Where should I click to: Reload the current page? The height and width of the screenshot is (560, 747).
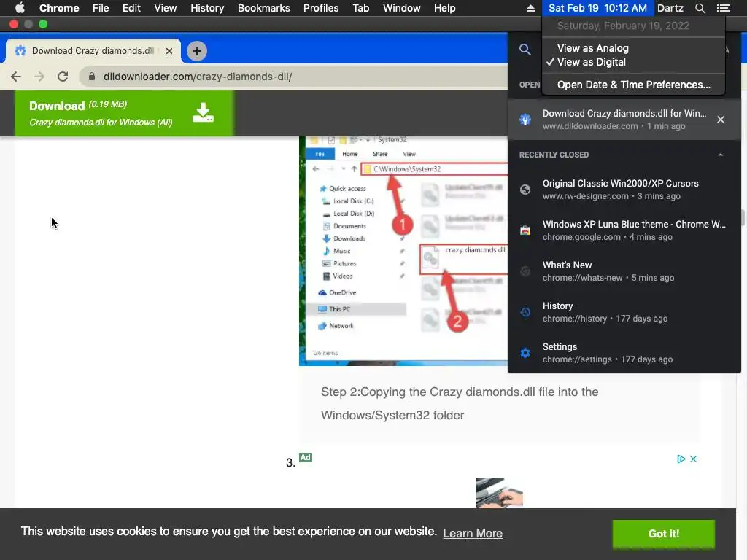(63, 77)
